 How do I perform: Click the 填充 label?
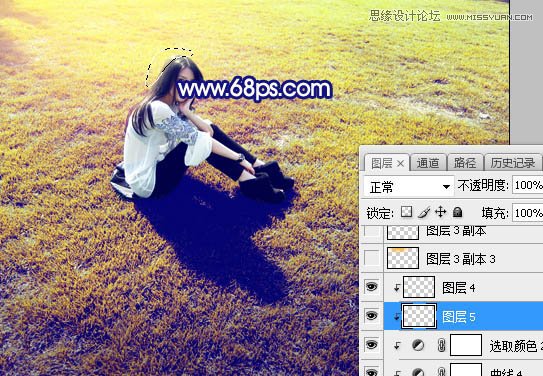495,213
